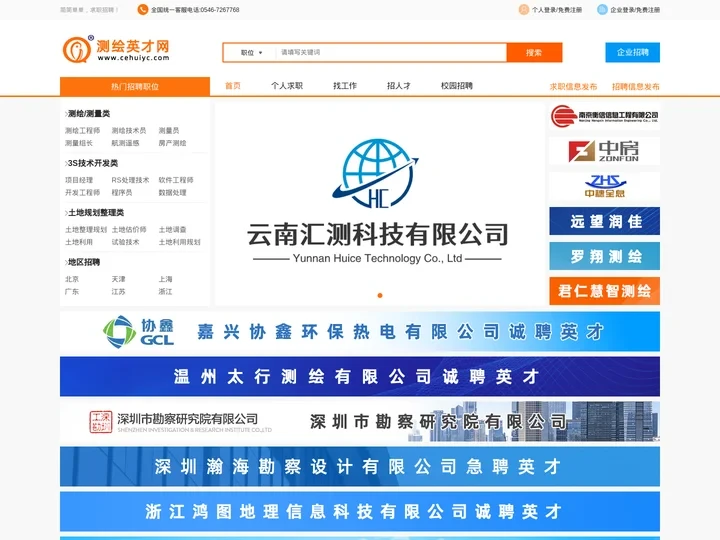Screen dimensions: 720x540
Task: Open the 找工作 menu item
Action: tap(345, 86)
